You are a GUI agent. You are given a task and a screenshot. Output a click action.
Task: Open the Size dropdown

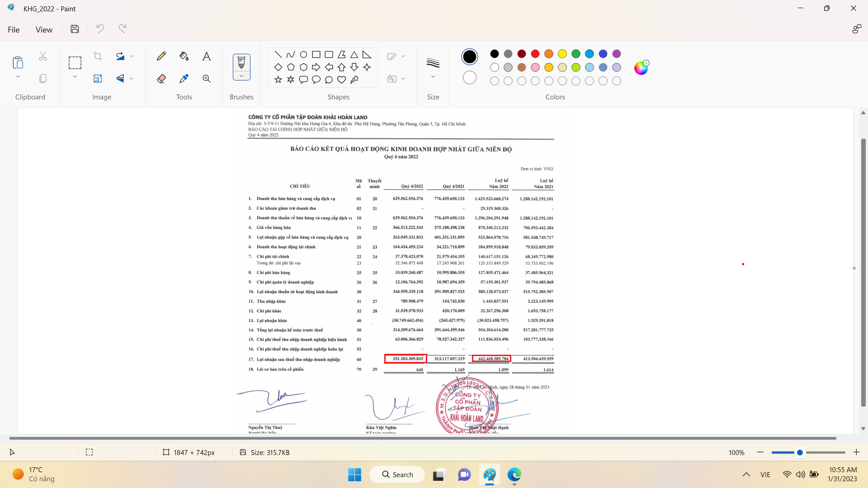(433, 77)
